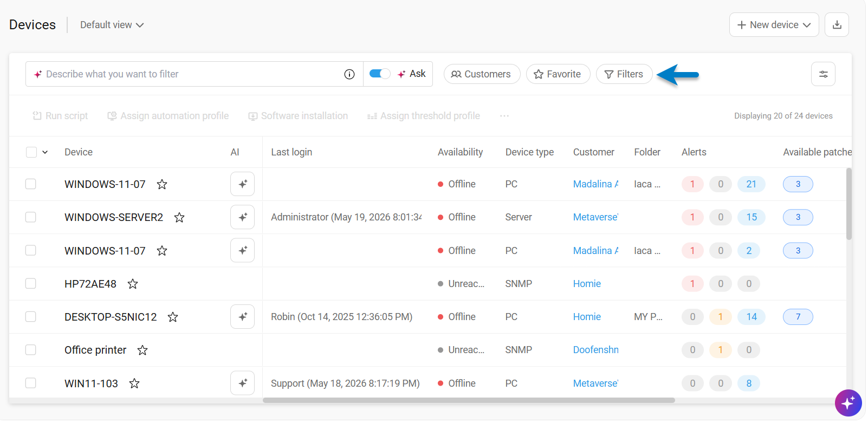Viewport: 868px width, 423px height.
Task: Open the column settings sliders icon
Action: point(823,74)
